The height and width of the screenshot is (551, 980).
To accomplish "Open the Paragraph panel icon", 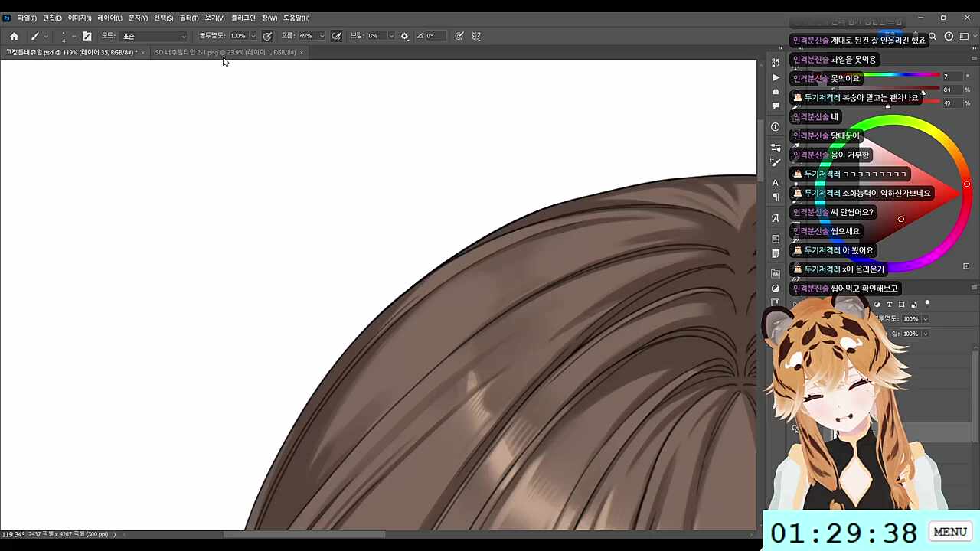I will coord(776,197).
